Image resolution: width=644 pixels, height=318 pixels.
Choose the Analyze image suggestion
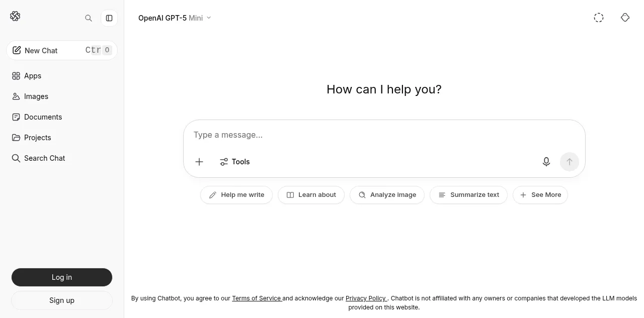click(387, 195)
